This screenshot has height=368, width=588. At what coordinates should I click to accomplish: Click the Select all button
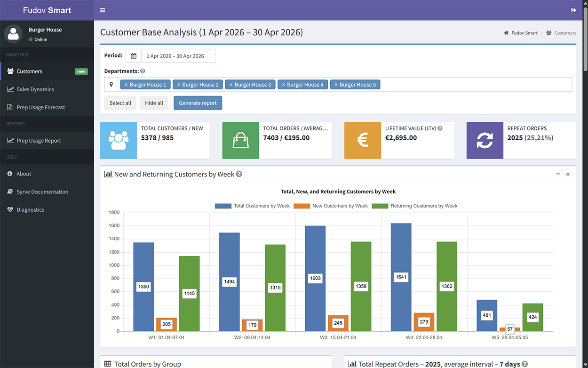click(x=120, y=103)
